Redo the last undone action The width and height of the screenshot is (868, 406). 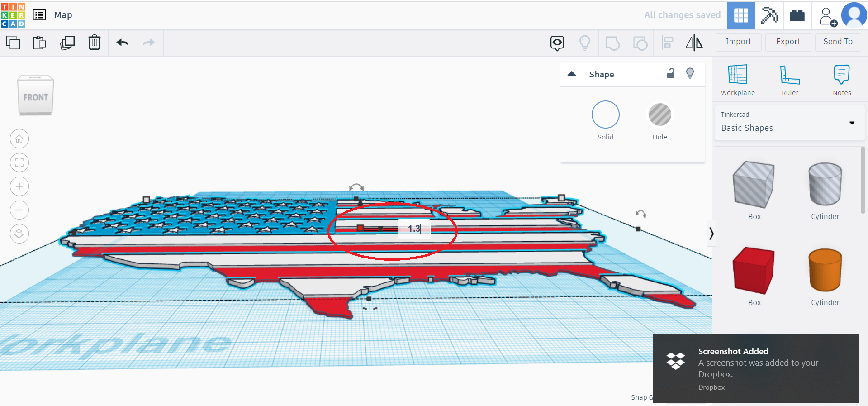[149, 43]
